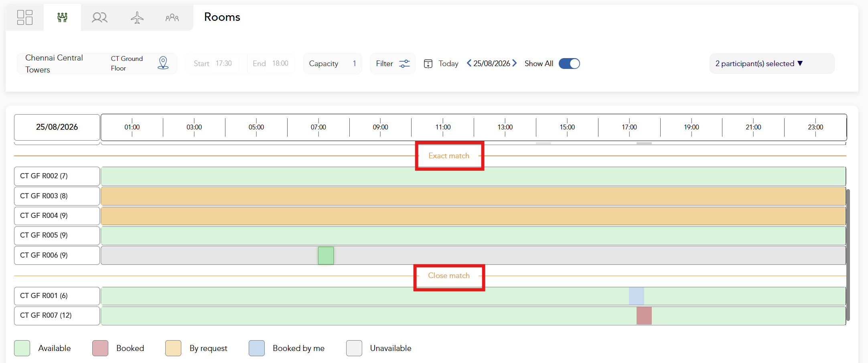This screenshot has width=868, height=363.
Task: Open the two-person colleagues tab
Action: point(99,17)
